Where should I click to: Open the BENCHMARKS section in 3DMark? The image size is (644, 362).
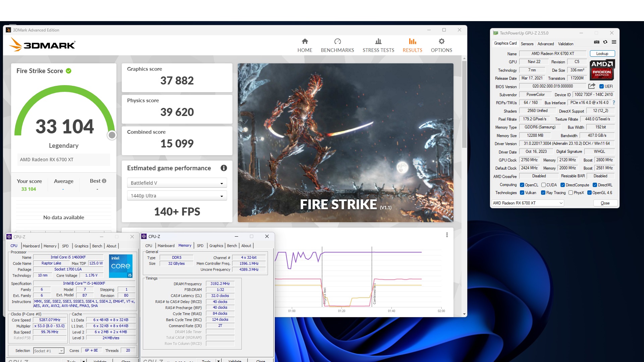click(337, 45)
